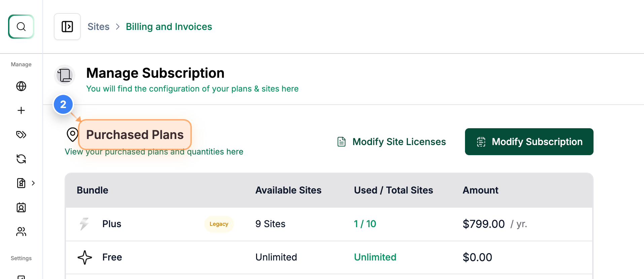Open the contact badge icon in the sidebar
The height and width of the screenshot is (279, 644).
pos(21,207)
